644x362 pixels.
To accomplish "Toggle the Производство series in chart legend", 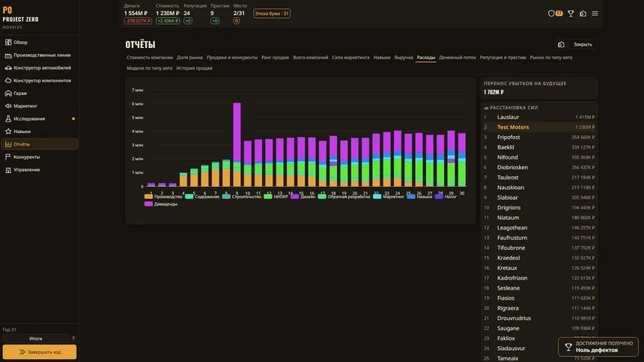I will point(163,197).
